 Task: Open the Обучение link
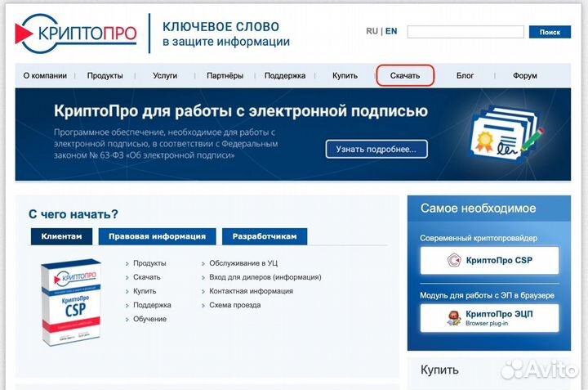(x=150, y=319)
